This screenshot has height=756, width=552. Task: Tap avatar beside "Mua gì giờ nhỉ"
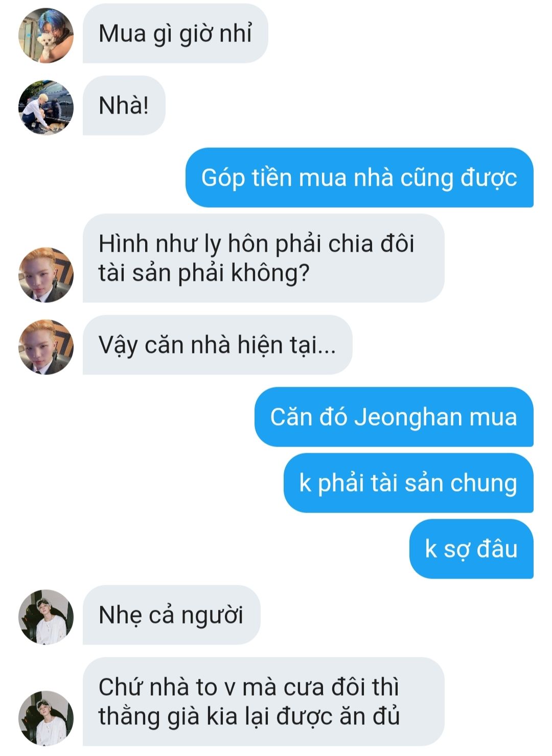tap(46, 35)
